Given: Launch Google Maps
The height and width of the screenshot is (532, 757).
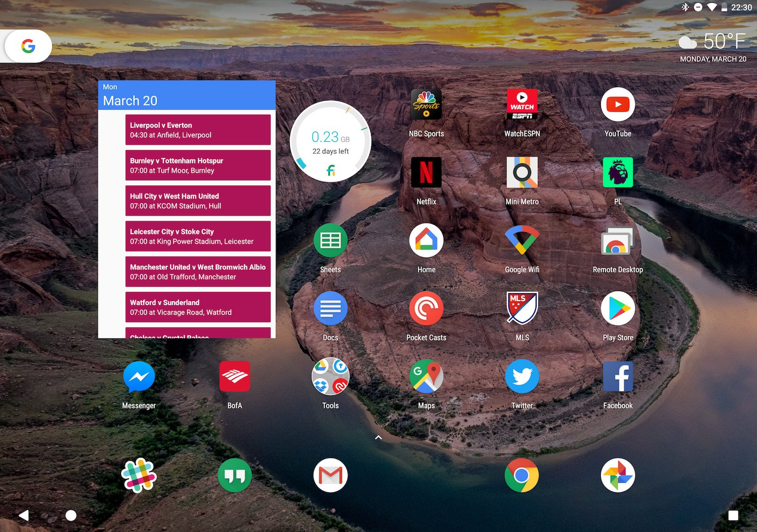Looking at the screenshot, I should click(426, 376).
